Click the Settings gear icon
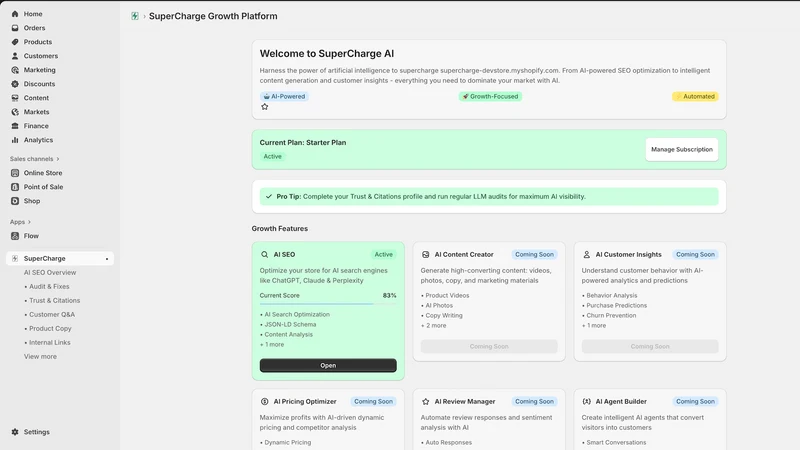Screen dimensions: 800x450 click(15, 432)
